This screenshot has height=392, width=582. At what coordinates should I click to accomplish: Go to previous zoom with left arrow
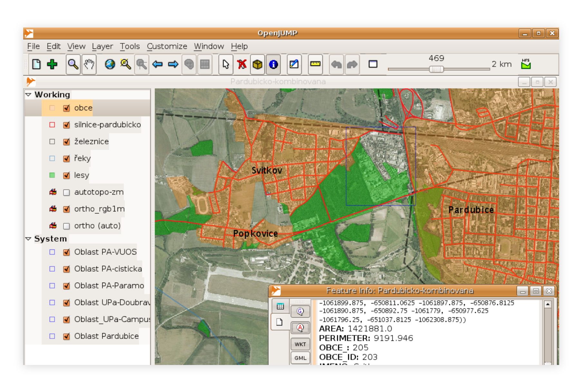coord(157,65)
